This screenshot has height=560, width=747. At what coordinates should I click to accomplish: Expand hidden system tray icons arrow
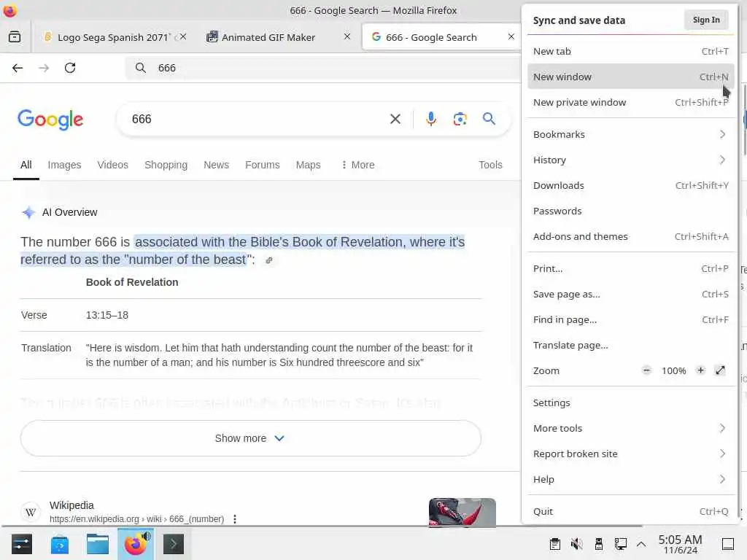pos(641,544)
